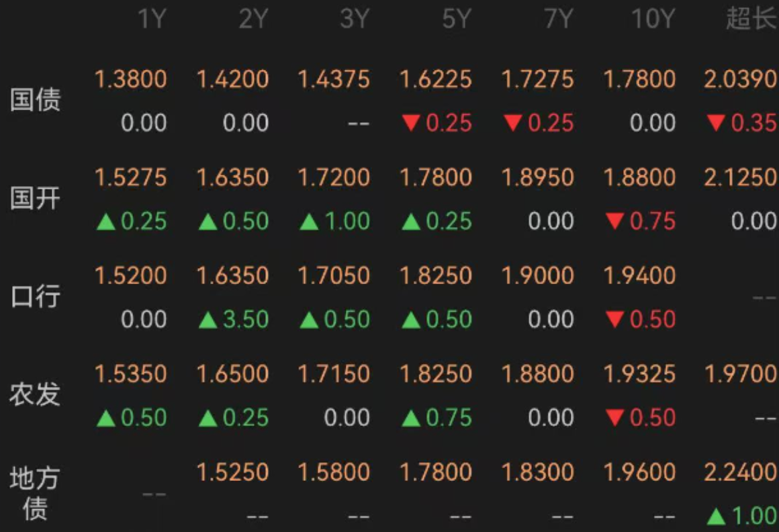Viewport: 779px width, 532px height.
Task: Click the 国开 7Y yield 1.8950
Action: click(x=537, y=177)
